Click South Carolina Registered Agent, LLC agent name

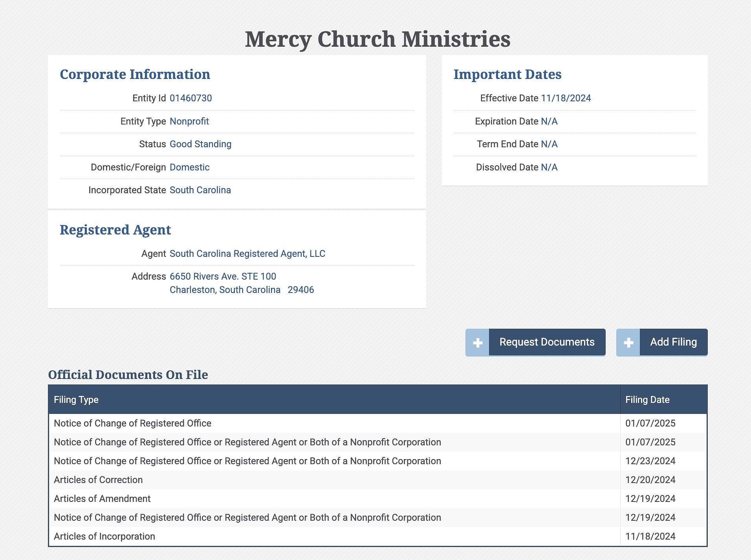point(247,254)
